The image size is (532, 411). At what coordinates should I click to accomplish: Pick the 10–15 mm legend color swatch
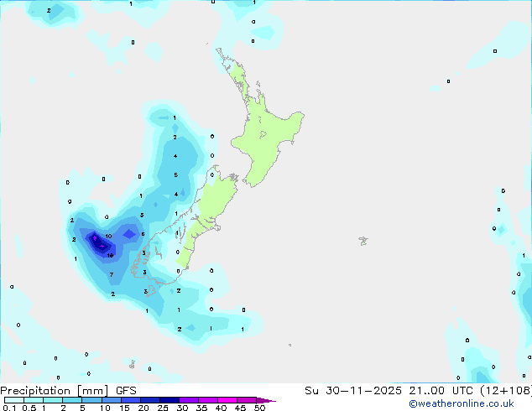tap(112, 400)
